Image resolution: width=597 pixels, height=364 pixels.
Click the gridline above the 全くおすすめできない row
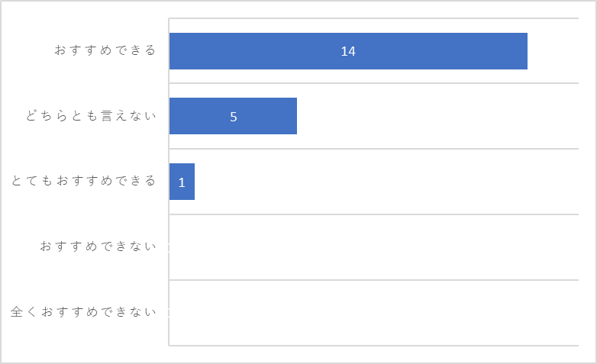(374, 280)
